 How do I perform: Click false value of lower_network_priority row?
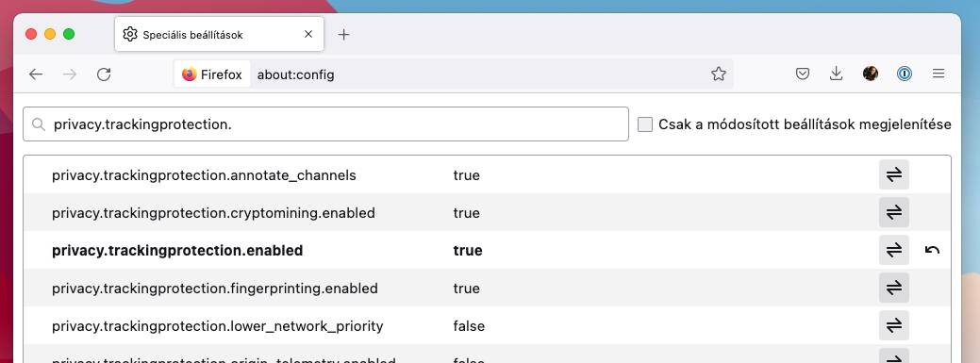click(x=469, y=326)
